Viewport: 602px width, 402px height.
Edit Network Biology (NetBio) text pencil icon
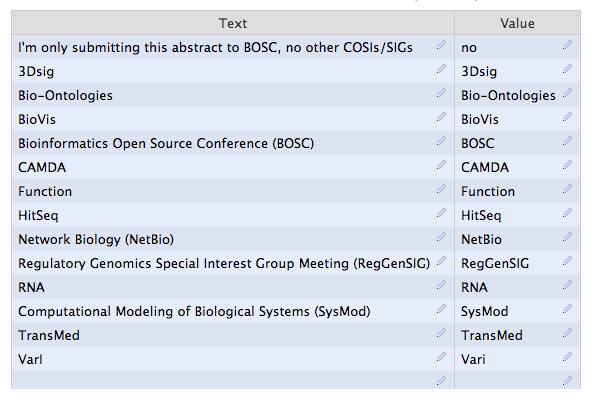[x=441, y=238]
